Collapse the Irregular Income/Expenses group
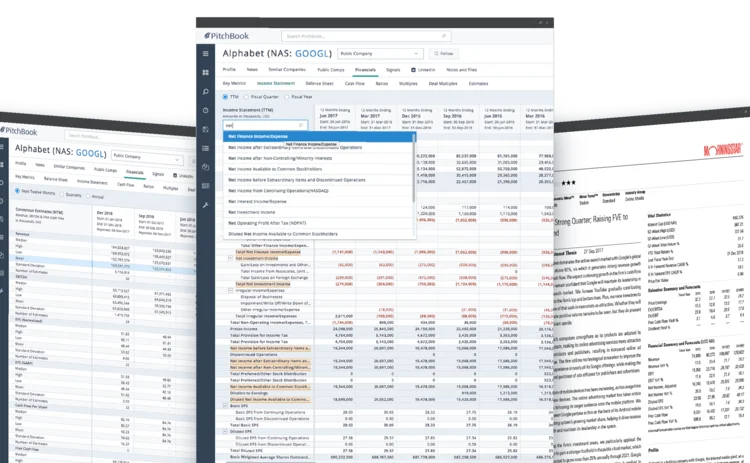Screen dimensions: 750x463 pos(230,290)
